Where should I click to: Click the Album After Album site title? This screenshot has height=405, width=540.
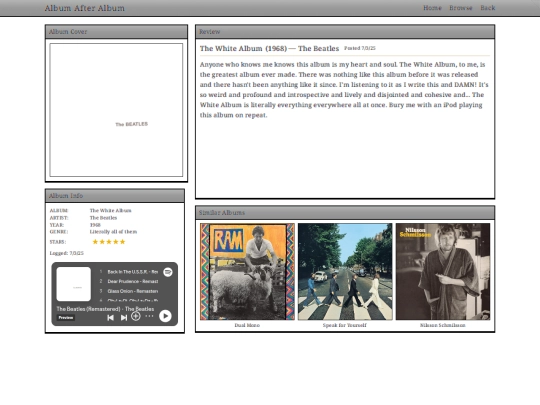pos(85,8)
